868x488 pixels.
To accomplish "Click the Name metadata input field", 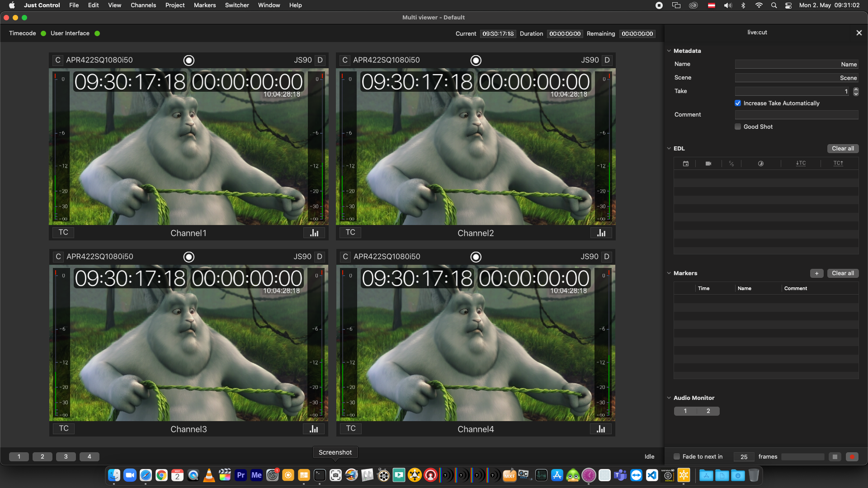I will click(x=797, y=64).
